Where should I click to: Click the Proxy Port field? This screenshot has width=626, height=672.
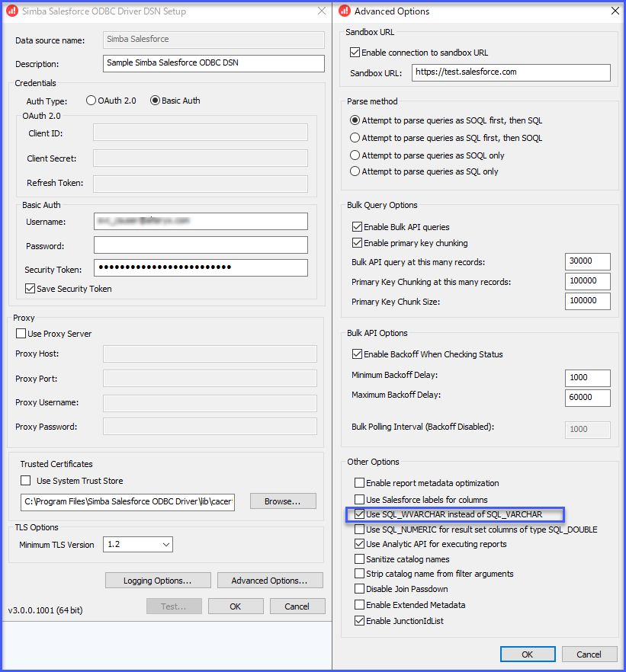coord(210,379)
